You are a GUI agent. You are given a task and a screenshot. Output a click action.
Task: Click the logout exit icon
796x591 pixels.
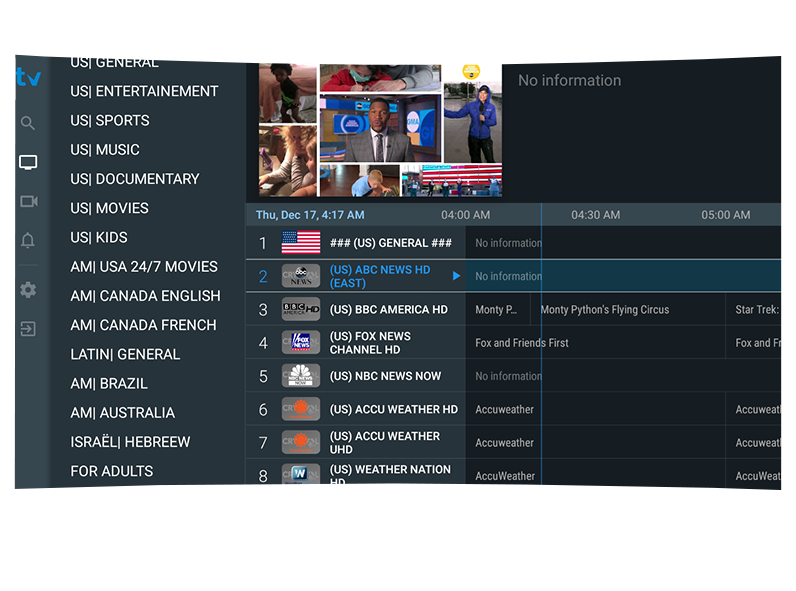point(28,328)
